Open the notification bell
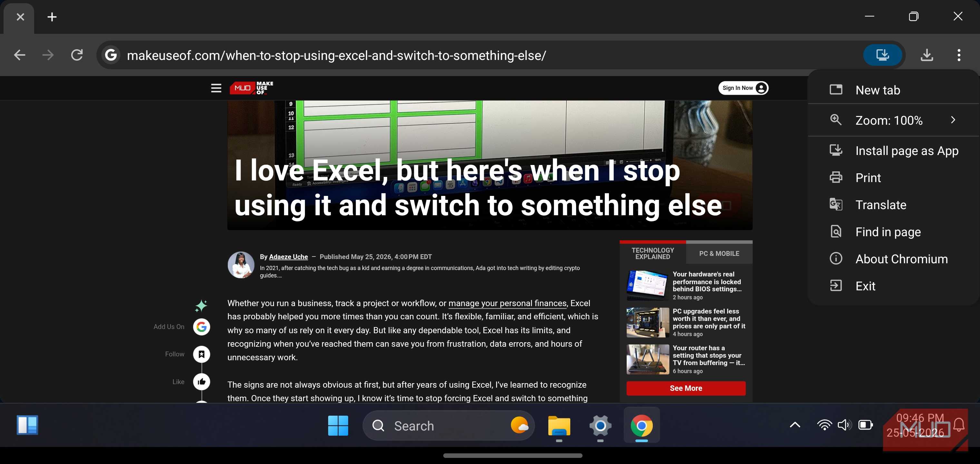 click(959, 425)
